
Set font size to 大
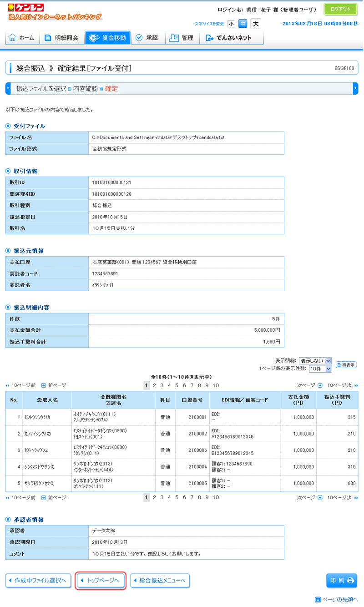[256, 24]
